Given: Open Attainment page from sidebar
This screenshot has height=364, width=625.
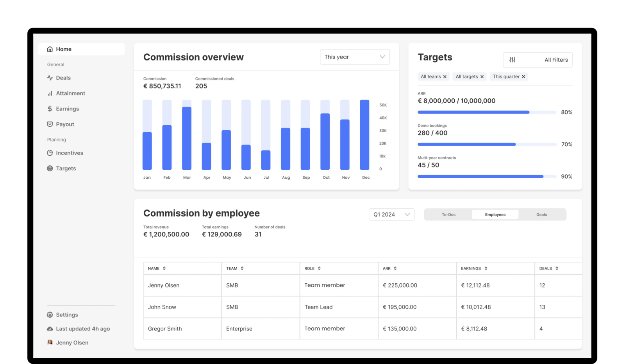Looking at the screenshot, I should (x=70, y=93).
